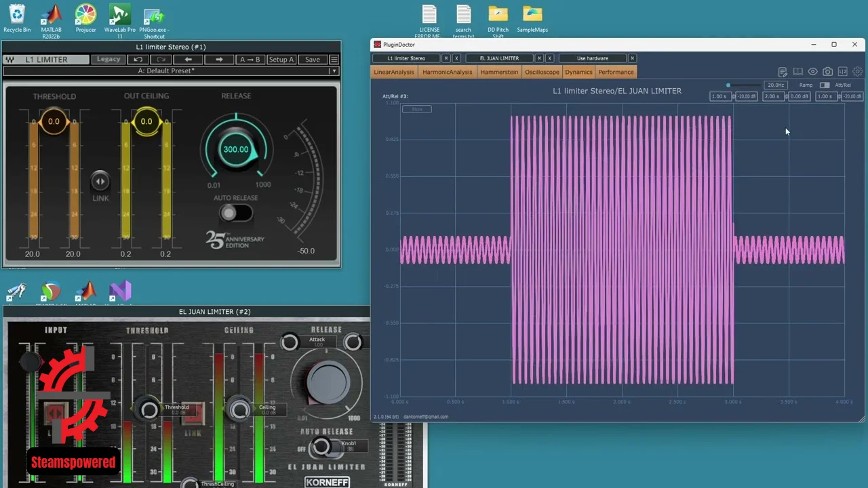Select the Dynamics tab
Viewport: 868px width, 488px height.
click(578, 72)
